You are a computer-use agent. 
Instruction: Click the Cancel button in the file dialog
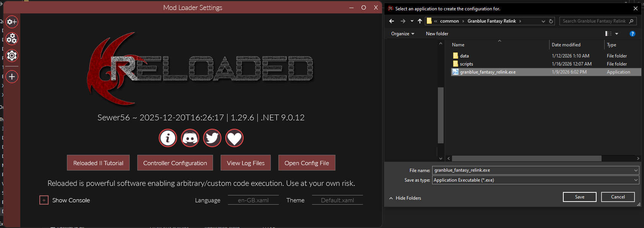coord(618,197)
